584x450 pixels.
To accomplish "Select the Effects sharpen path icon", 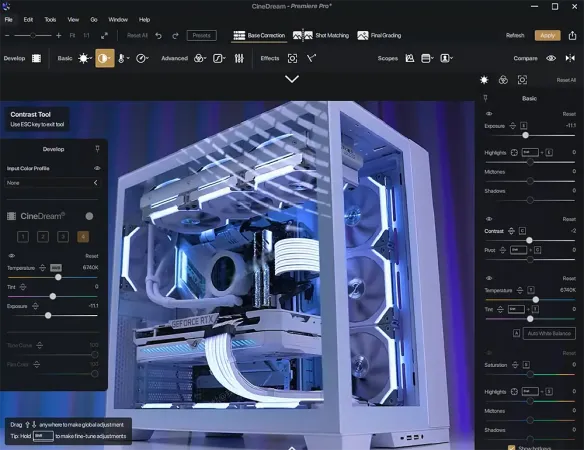I will [x=311, y=58].
